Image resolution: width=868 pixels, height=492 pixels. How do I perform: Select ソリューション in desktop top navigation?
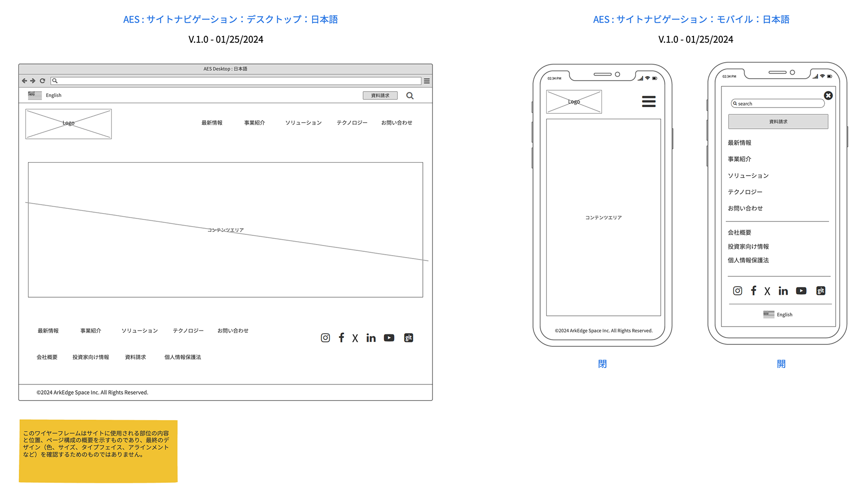303,123
